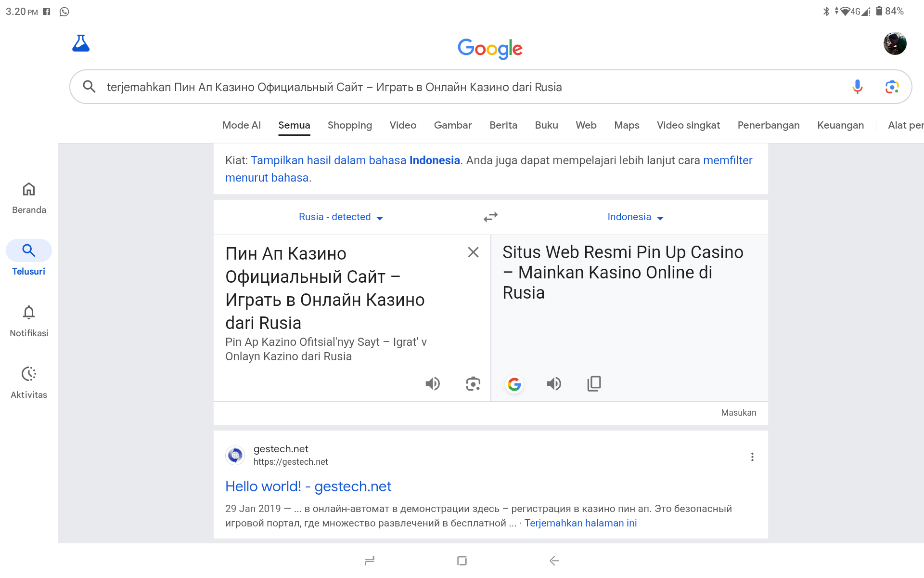Open the Shopping tab
924x578 pixels.
coord(350,125)
